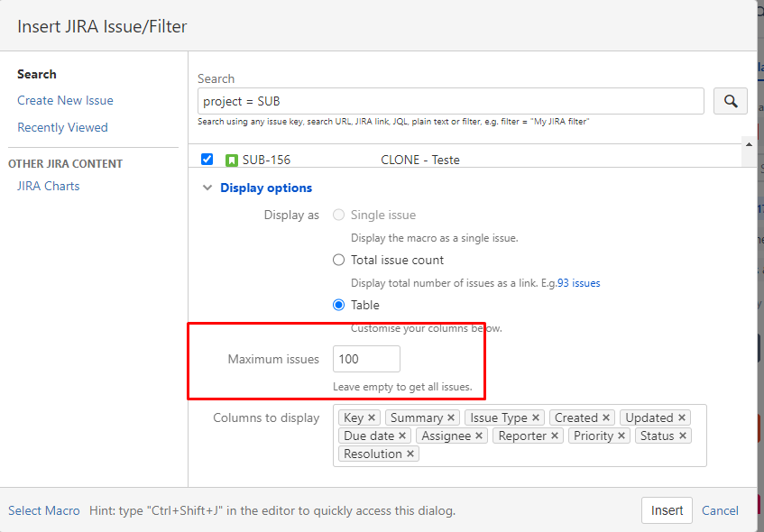Open JIRA Charts in sidebar
764x532 pixels.
(x=48, y=186)
